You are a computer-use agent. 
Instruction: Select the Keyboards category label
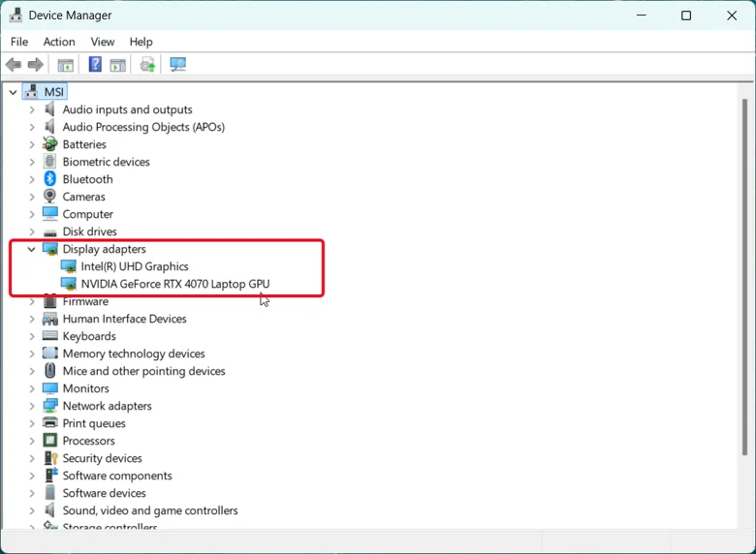[x=89, y=336]
